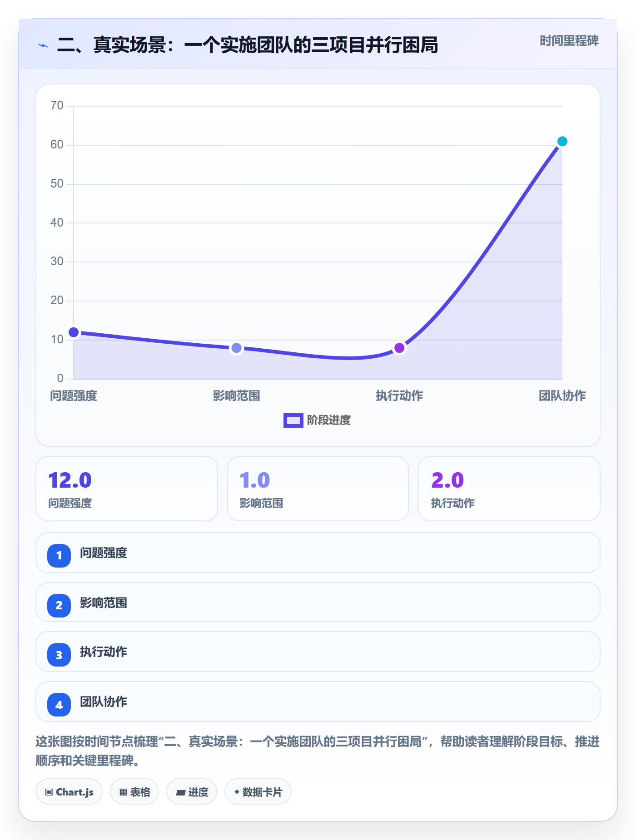Click the purple 执行动作 data point
Screen dimensions: 636x840
pyautogui.click(x=399, y=348)
